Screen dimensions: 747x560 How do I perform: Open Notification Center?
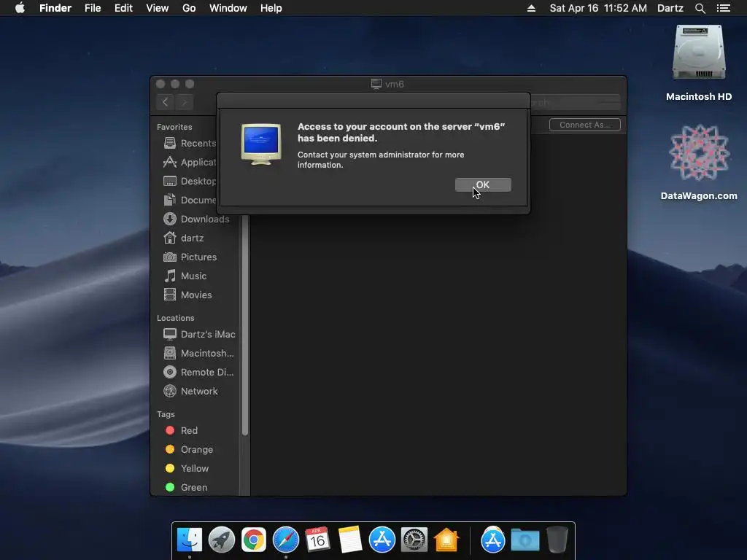(x=724, y=8)
